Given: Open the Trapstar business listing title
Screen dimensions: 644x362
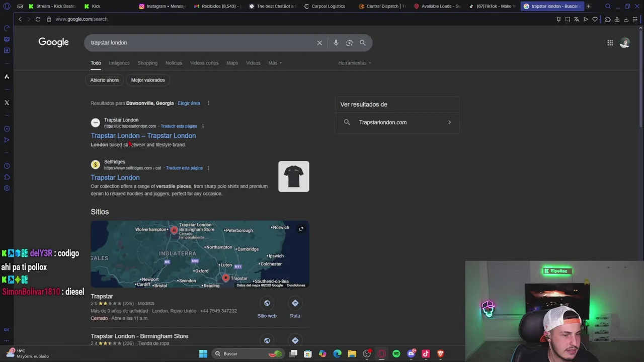Looking at the screenshot, I should pyautogui.click(x=102, y=296).
